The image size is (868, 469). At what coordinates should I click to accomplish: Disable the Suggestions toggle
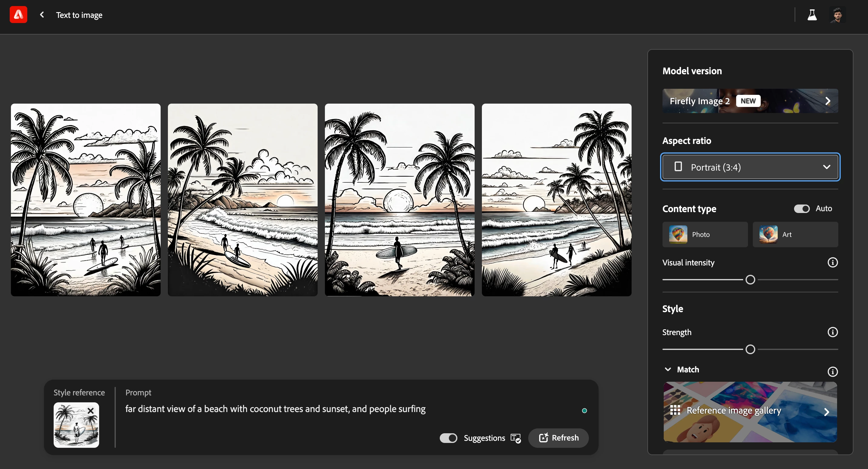tap(449, 438)
